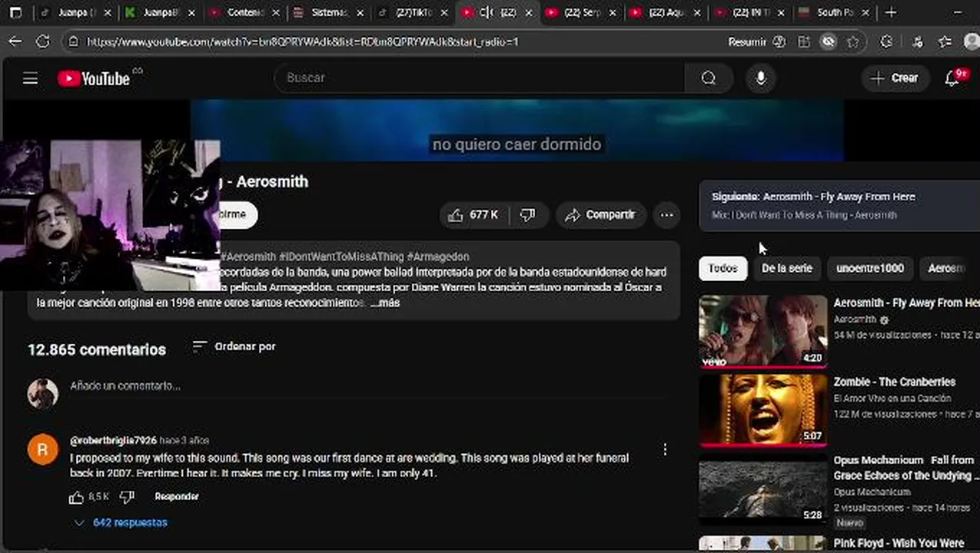Go back in the browser
The height and width of the screenshot is (553, 980).
[x=15, y=42]
